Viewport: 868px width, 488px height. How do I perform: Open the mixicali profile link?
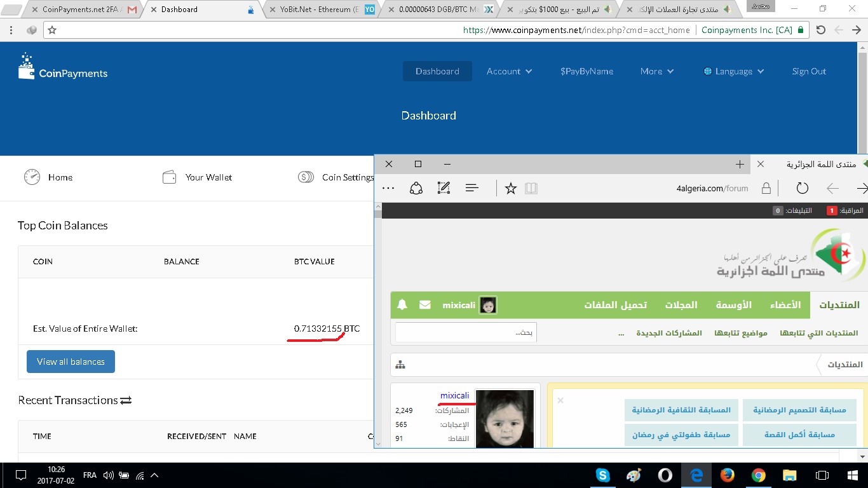(454, 396)
